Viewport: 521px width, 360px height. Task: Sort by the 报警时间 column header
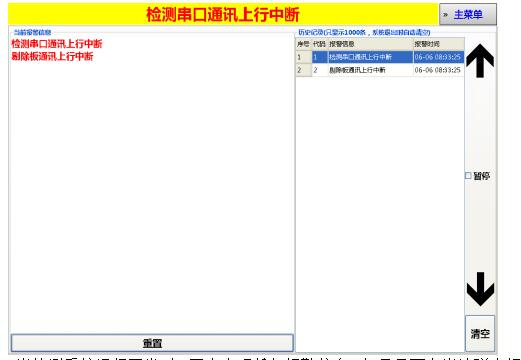[x=438, y=44]
